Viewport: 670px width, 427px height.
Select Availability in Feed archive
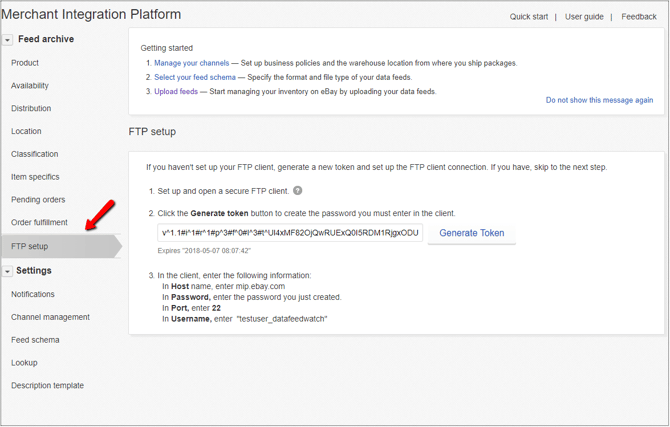pos(30,86)
